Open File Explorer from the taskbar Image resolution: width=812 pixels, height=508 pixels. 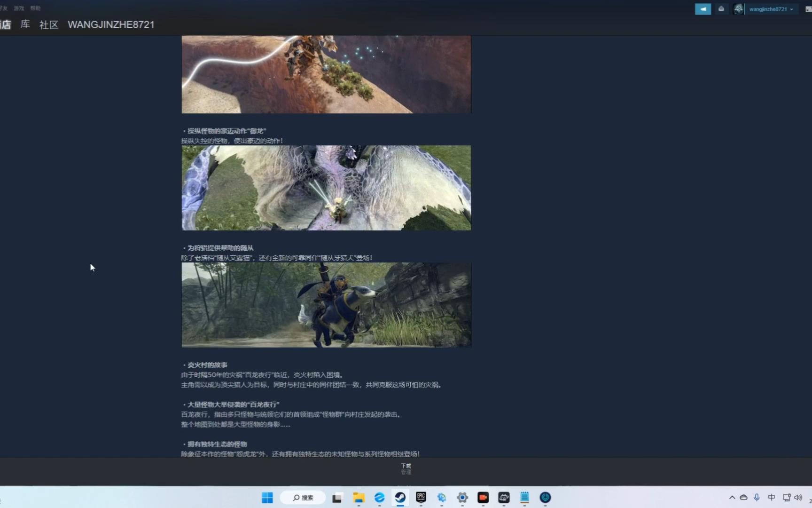point(359,498)
